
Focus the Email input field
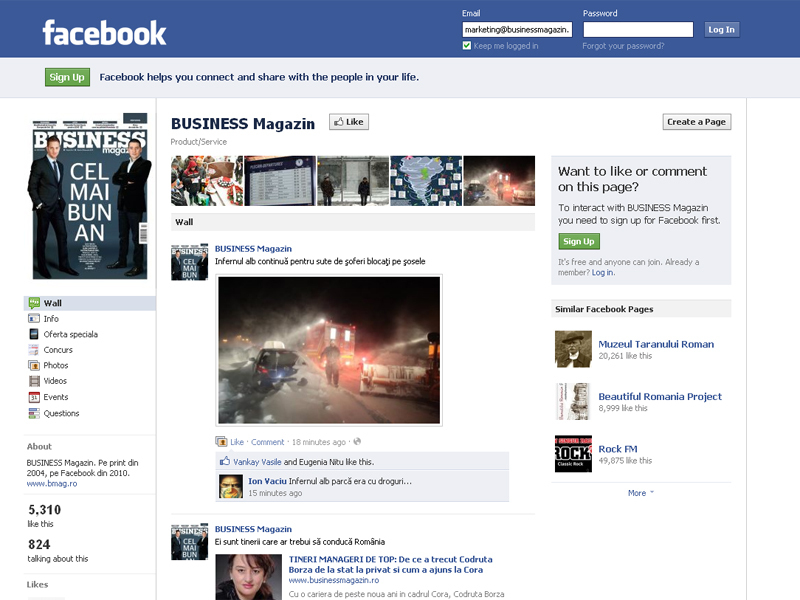click(x=517, y=30)
